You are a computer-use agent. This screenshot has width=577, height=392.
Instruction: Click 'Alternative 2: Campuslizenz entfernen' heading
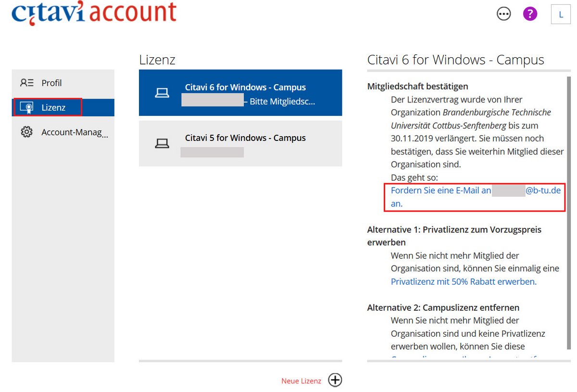pos(443,307)
